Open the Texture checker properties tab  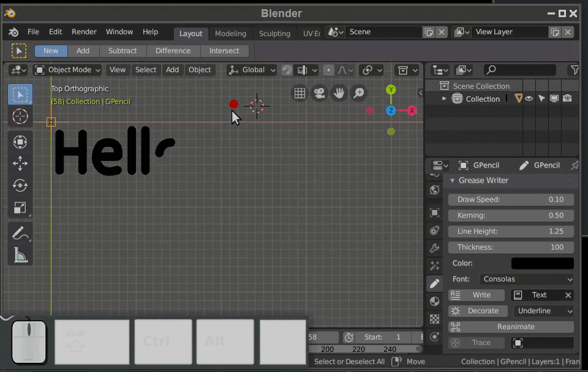click(x=434, y=319)
